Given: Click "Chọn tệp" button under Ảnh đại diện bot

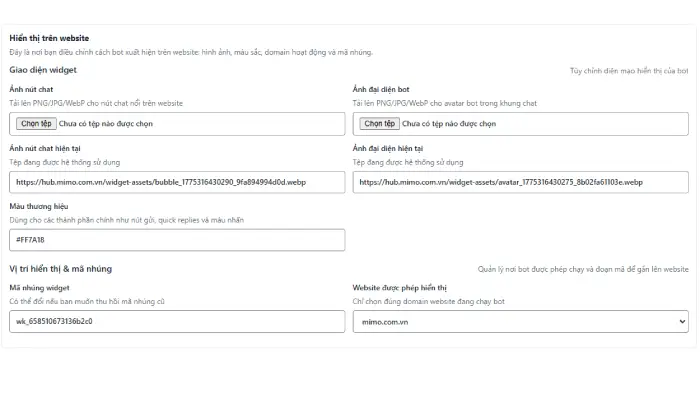Looking at the screenshot, I should [x=379, y=124].
